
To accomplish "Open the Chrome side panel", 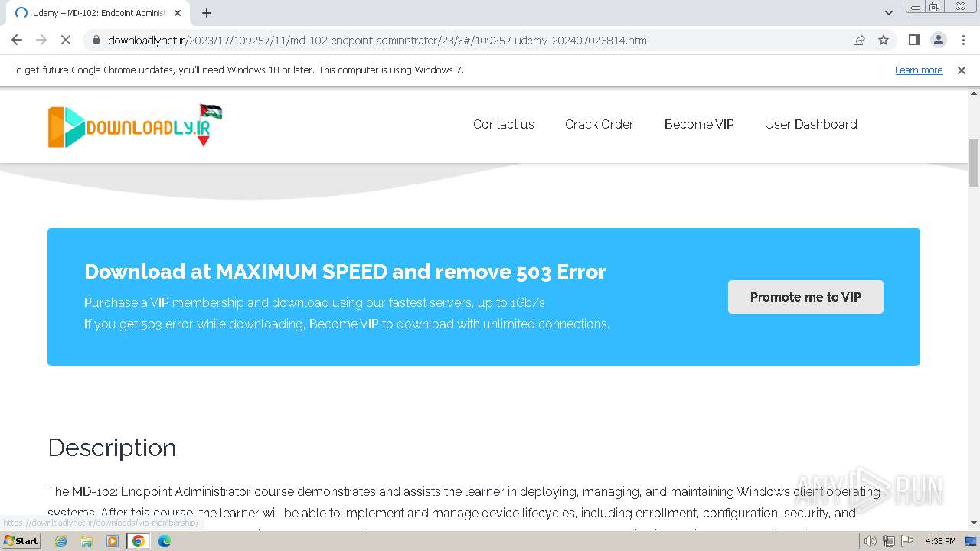I will pyautogui.click(x=913, y=40).
